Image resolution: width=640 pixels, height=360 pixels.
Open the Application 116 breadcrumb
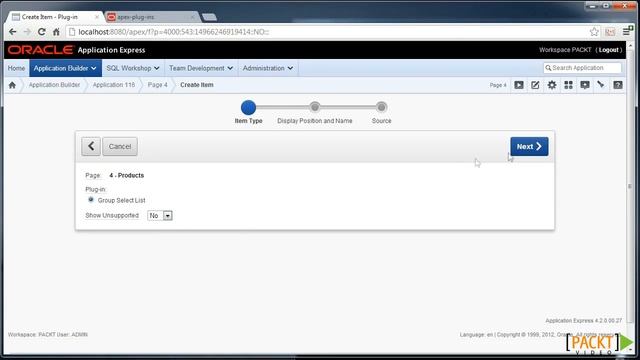[113, 85]
